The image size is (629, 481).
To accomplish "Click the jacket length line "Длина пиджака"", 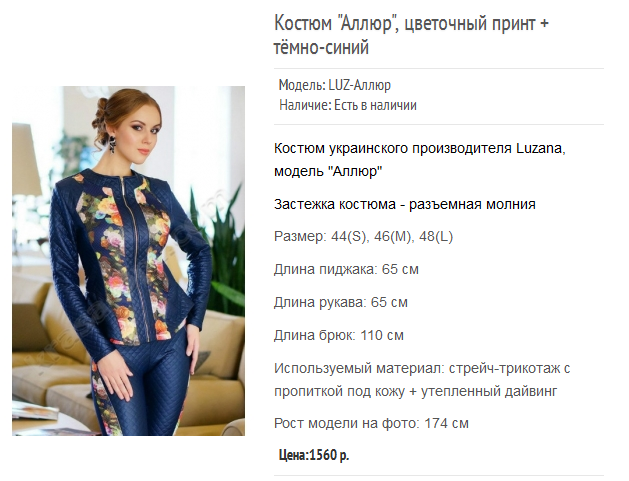I will point(346,269).
